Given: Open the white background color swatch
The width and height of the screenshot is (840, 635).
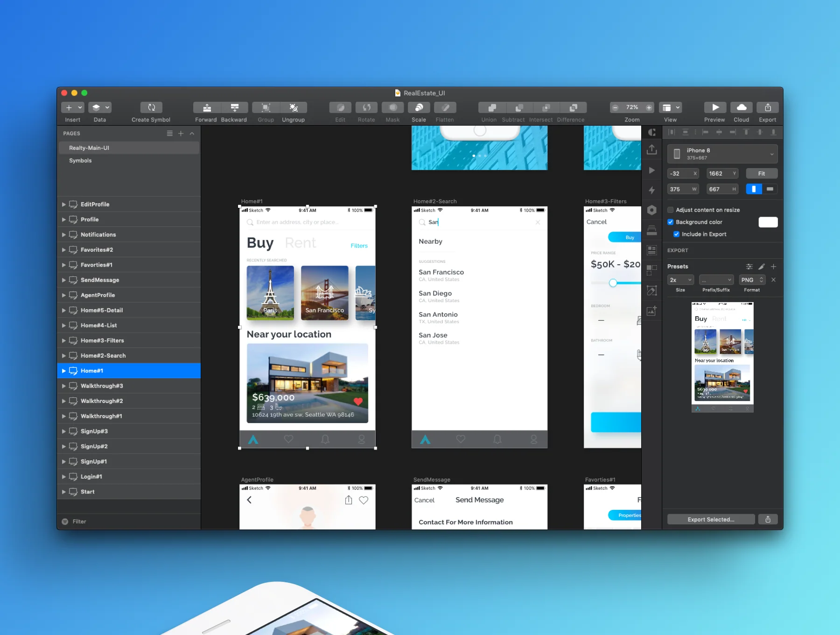Looking at the screenshot, I should click(768, 222).
